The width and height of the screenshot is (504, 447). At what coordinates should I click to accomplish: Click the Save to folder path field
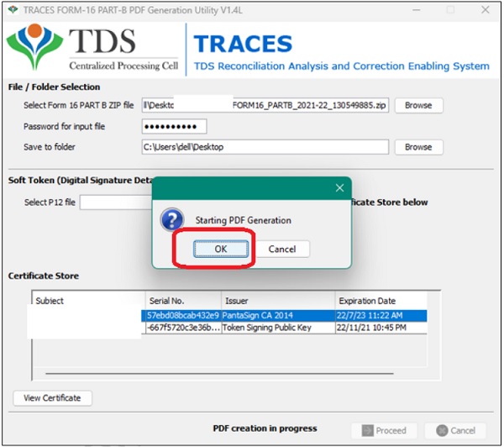(x=265, y=147)
